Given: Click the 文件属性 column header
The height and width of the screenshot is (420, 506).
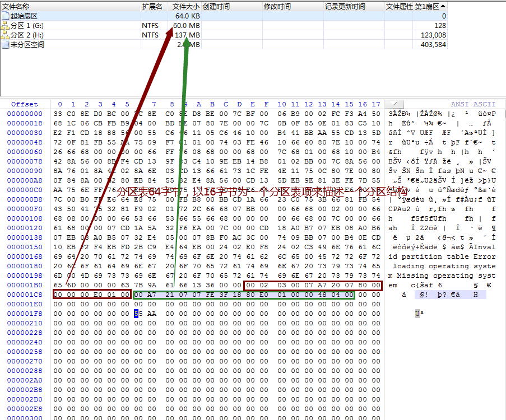Looking at the screenshot, I should [399, 7].
